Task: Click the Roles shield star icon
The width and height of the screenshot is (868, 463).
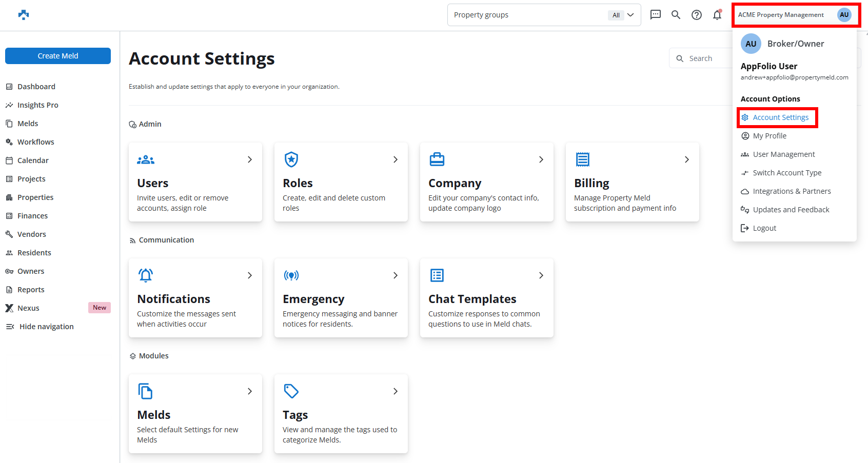Action: click(x=291, y=159)
